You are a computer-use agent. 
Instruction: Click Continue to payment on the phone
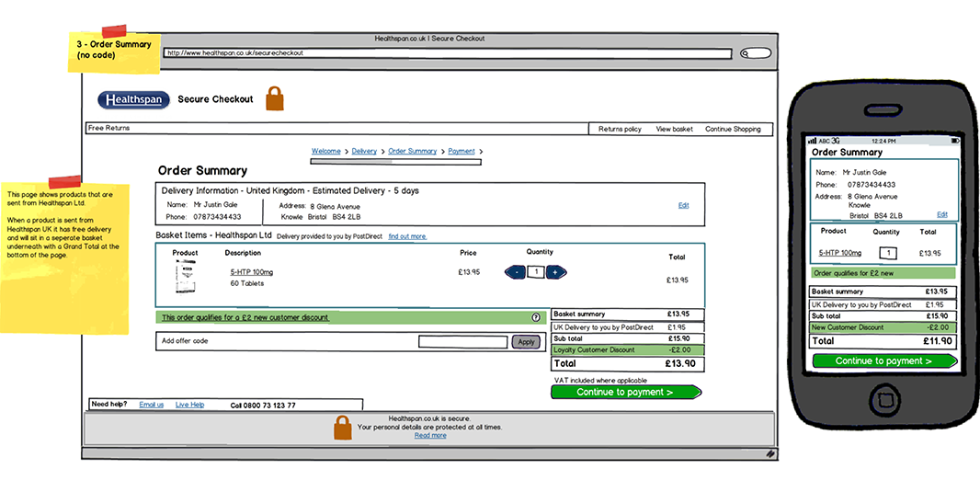click(x=884, y=361)
